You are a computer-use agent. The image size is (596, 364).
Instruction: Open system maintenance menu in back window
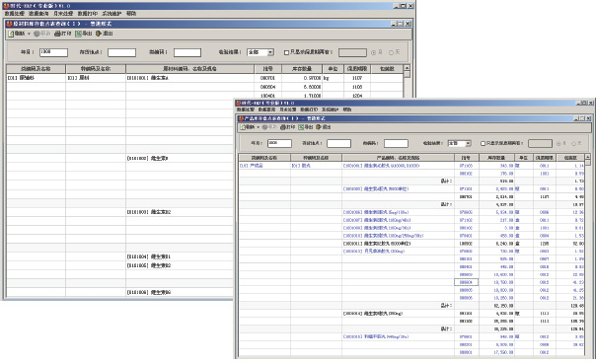[x=112, y=13]
